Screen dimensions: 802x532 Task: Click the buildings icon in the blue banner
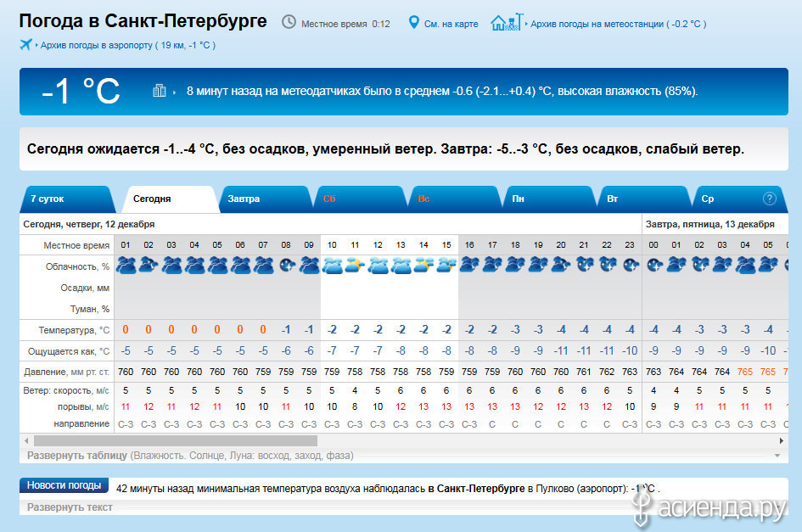pyautogui.click(x=159, y=91)
